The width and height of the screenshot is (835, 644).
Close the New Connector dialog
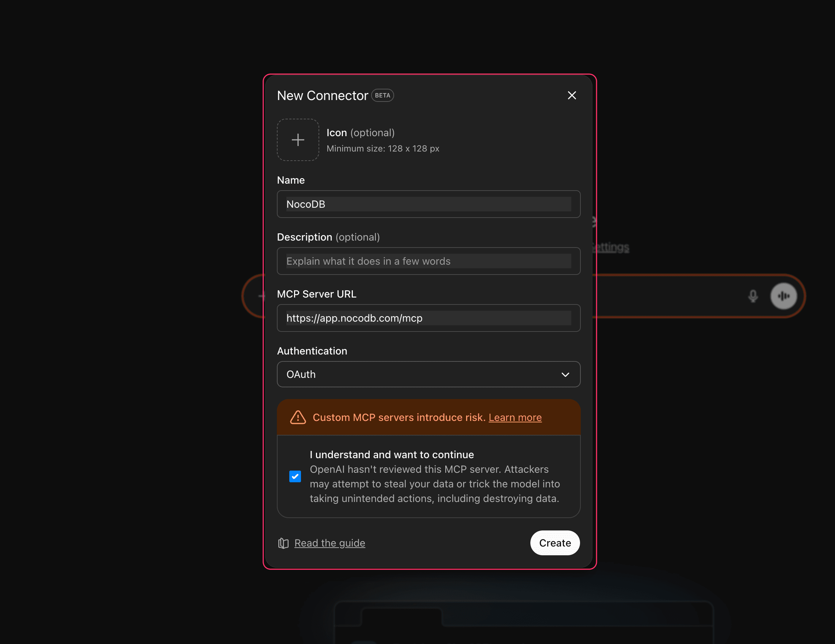point(572,95)
